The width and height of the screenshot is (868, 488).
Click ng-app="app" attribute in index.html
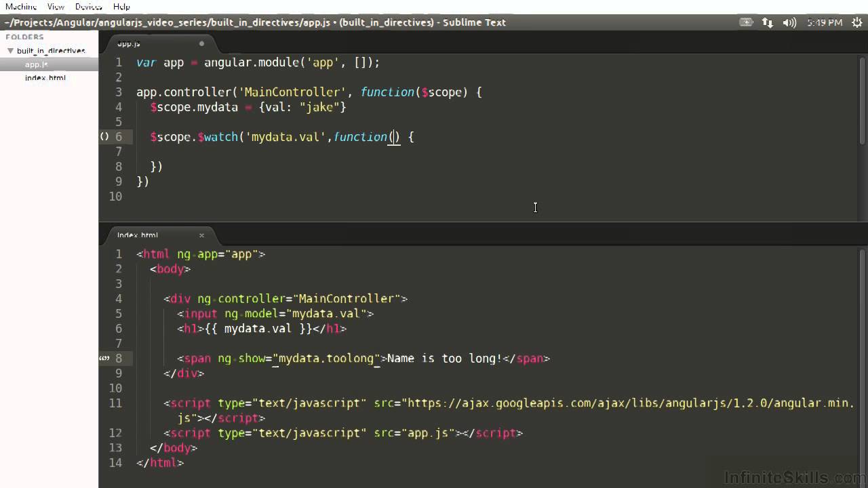218,254
